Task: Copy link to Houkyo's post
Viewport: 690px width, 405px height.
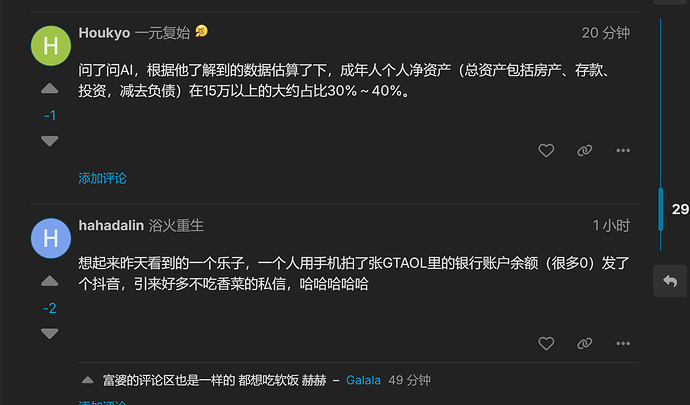Action: pyautogui.click(x=584, y=151)
